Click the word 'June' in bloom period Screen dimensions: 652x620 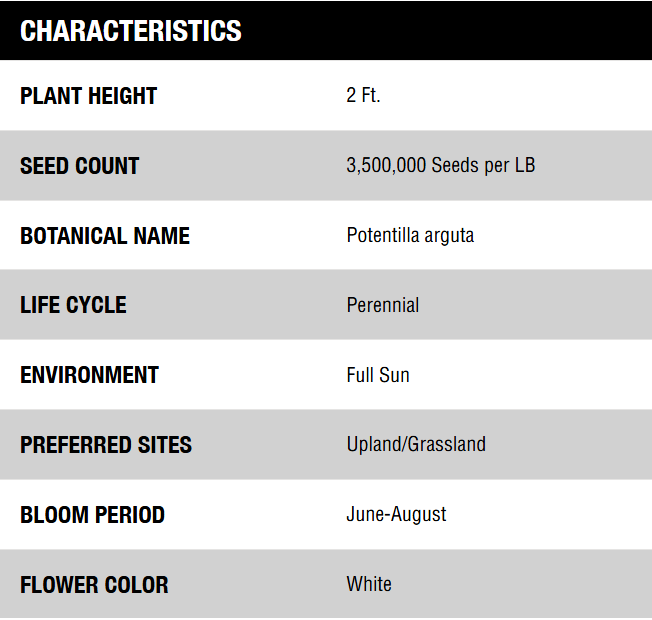tap(365, 514)
